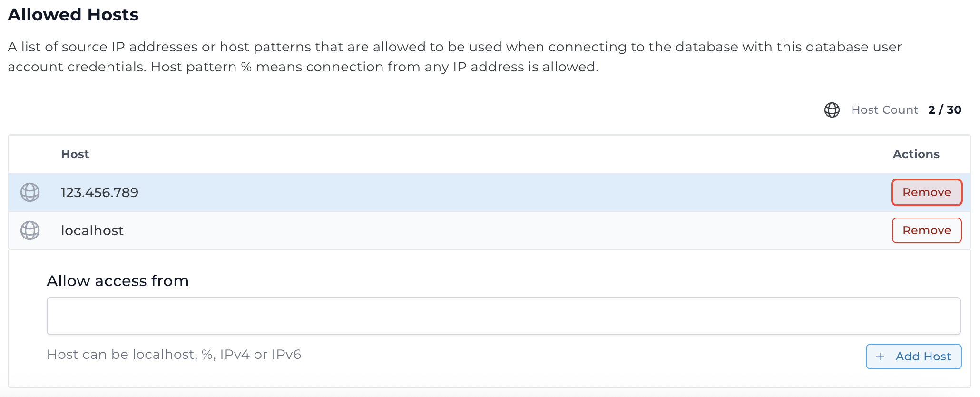Click the globe icon for host 123.456.789
Viewport: 980px width, 397px height.
click(30, 192)
